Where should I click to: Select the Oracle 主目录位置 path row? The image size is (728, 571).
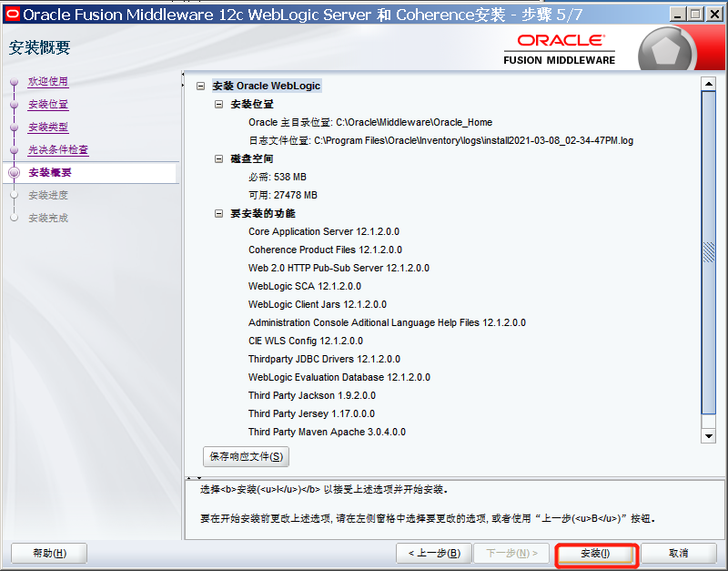point(370,122)
